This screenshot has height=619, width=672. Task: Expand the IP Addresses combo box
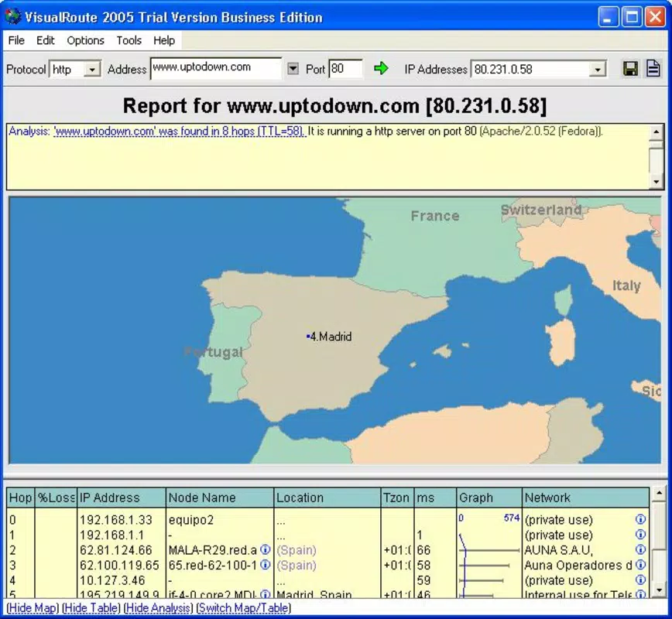click(597, 69)
